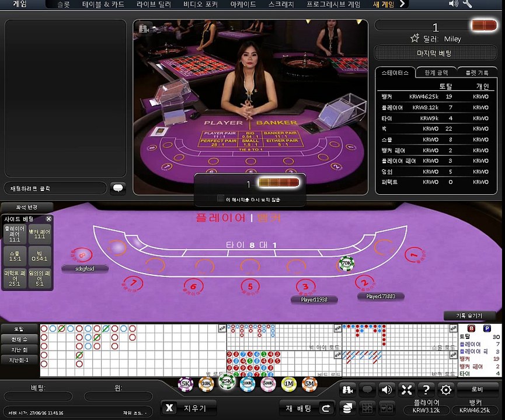Screen dimensions: 505x420
Task: Select seat number 5 on the table
Action: (x=250, y=286)
